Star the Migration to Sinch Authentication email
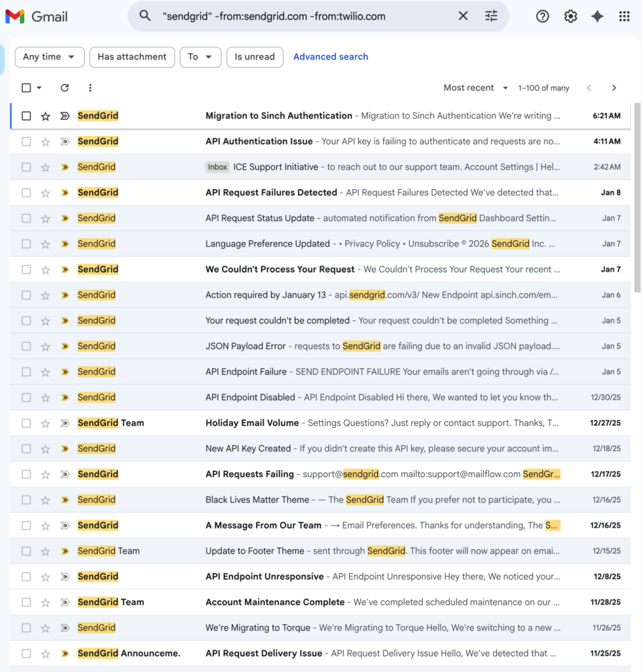The height and width of the screenshot is (672, 642). (x=45, y=116)
